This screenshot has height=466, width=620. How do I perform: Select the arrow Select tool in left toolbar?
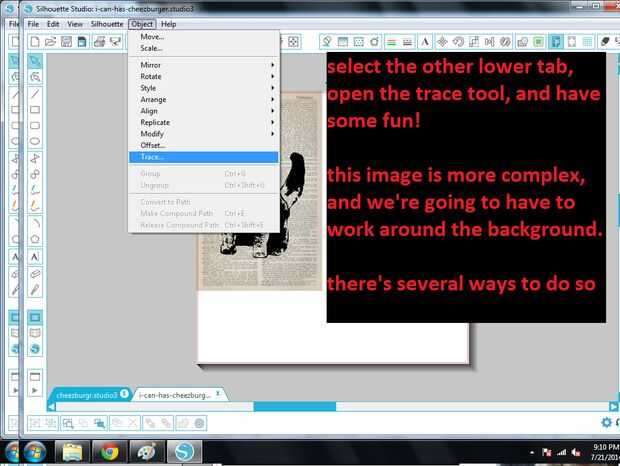pyautogui.click(x=35, y=62)
